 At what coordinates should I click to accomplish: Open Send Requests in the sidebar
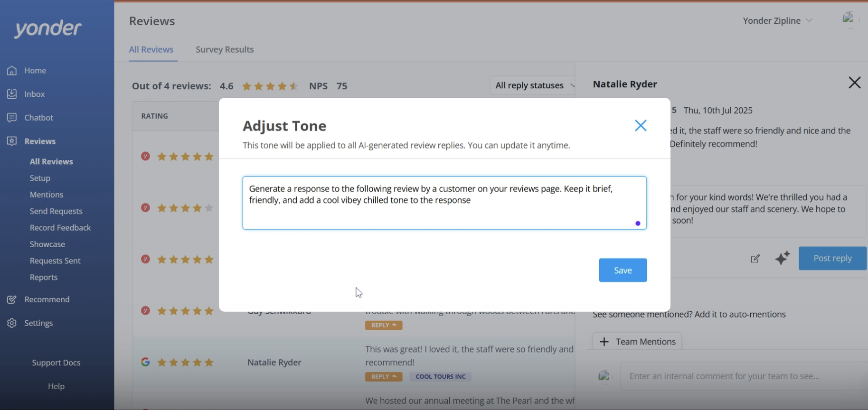coord(56,211)
